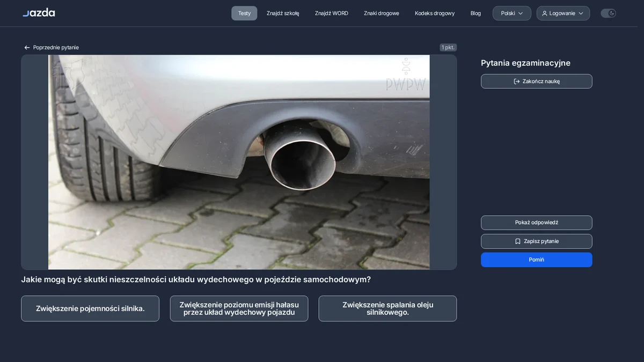This screenshot has width=644, height=362.
Task: Go to Znaki drogowe section
Action: pos(382,13)
